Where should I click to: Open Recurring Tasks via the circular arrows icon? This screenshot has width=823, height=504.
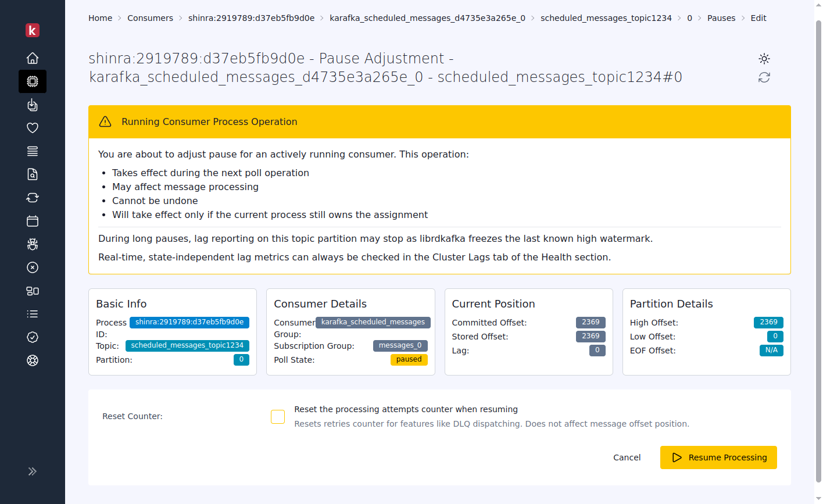(33, 198)
